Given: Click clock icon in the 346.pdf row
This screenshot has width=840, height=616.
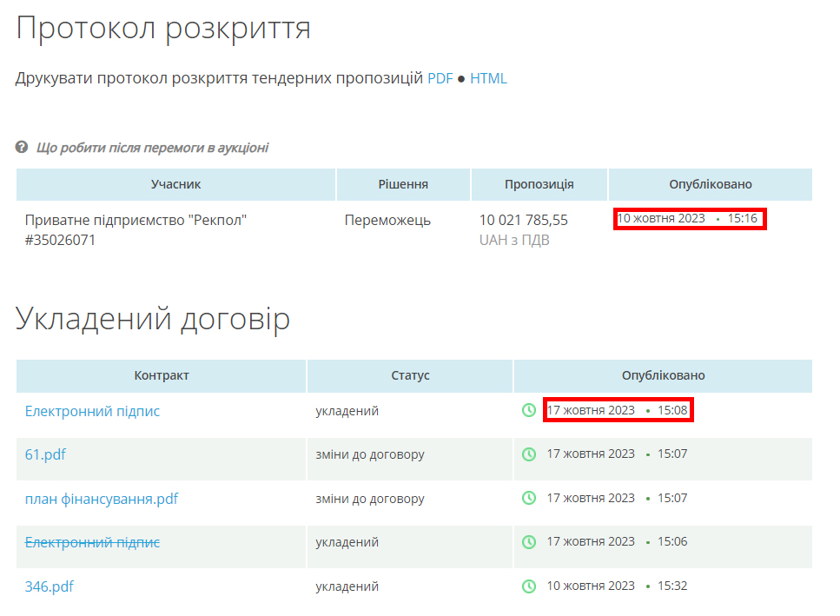Looking at the screenshot, I should 529,586.
